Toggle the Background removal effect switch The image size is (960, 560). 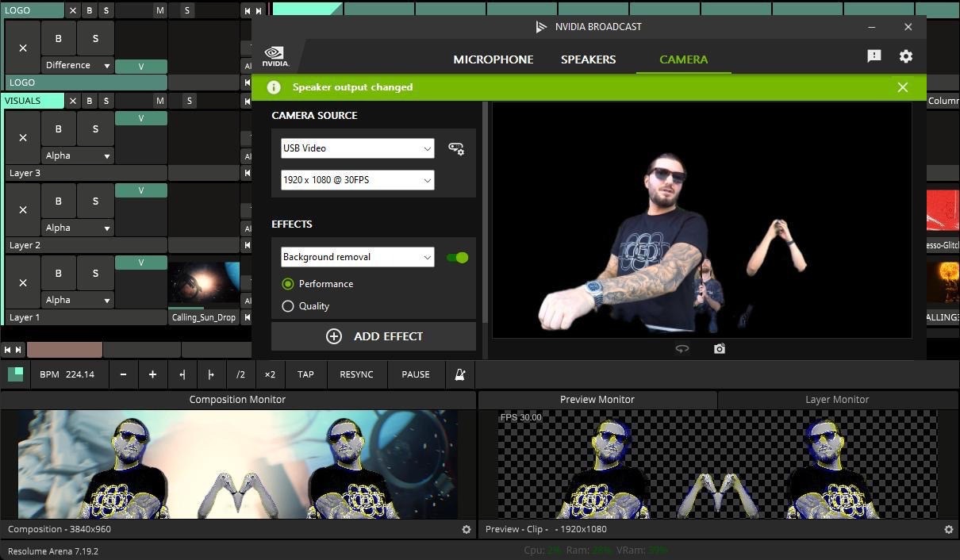[457, 257]
